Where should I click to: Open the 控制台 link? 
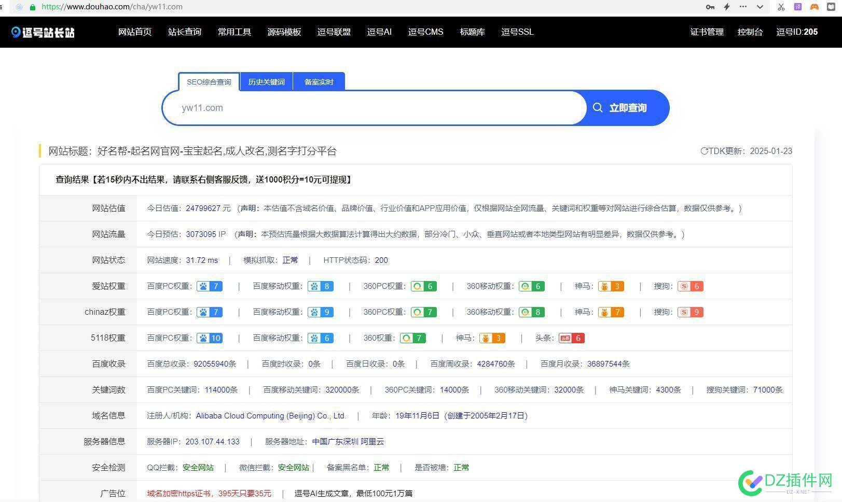point(750,32)
